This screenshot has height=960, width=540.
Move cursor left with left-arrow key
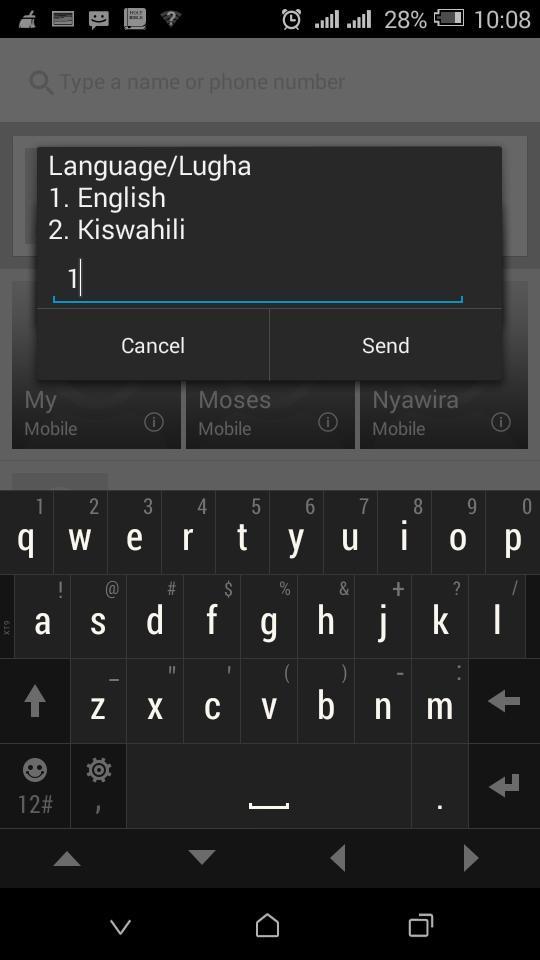tap(338, 858)
